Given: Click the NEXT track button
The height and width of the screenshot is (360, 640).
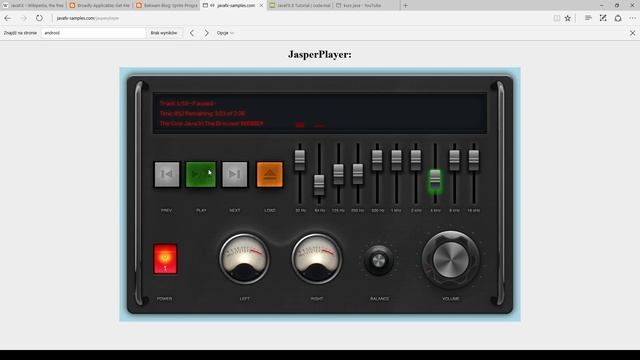Looking at the screenshot, I should click(x=235, y=174).
